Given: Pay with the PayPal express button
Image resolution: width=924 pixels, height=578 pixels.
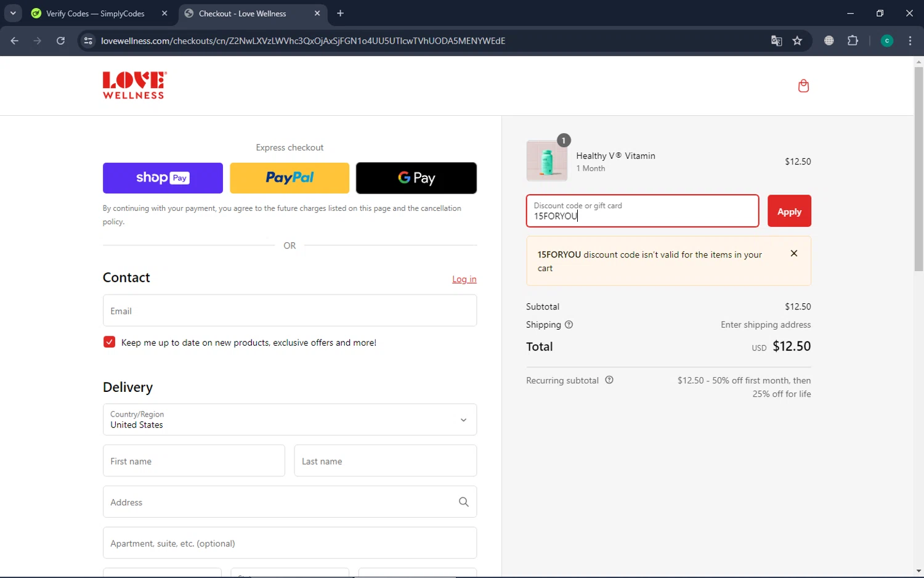Looking at the screenshot, I should (x=290, y=178).
